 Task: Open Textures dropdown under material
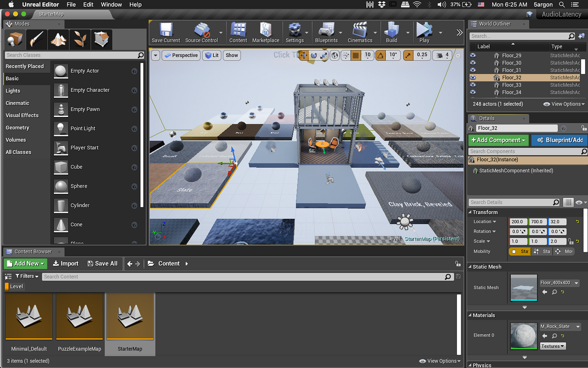point(553,346)
